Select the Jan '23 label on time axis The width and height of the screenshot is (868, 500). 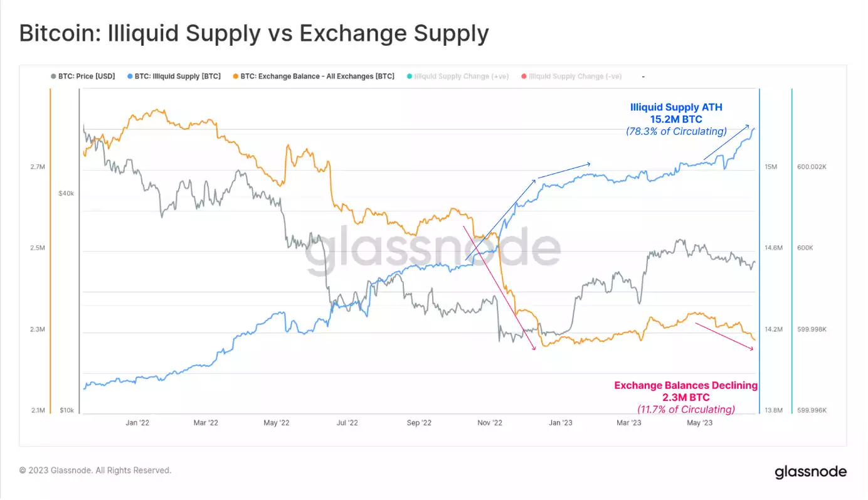click(x=560, y=423)
